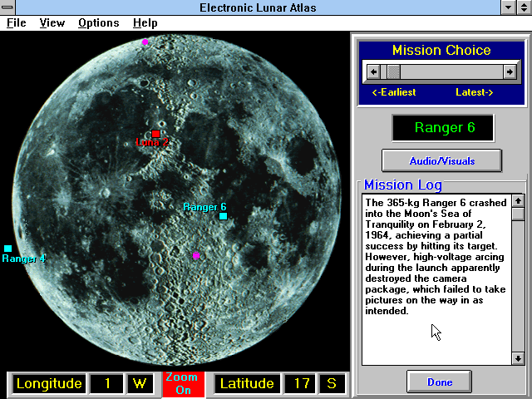Click the magenta dot below Ranger 6
The height and width of the screenshot is (399, 532).
pyautogui.click(x=196, y=255)
